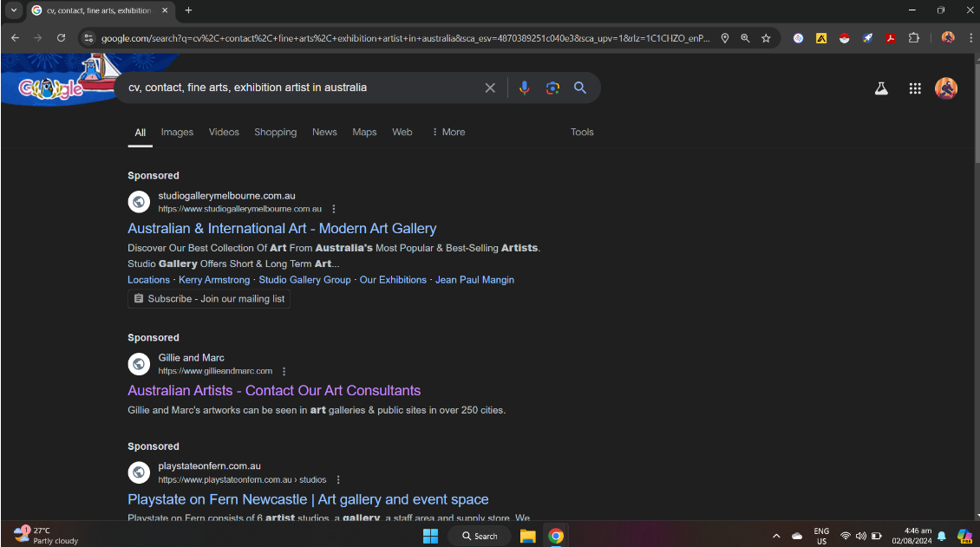Open Search Labs with the flask icon
Screen dimensions: 980x547
(881, 88)
